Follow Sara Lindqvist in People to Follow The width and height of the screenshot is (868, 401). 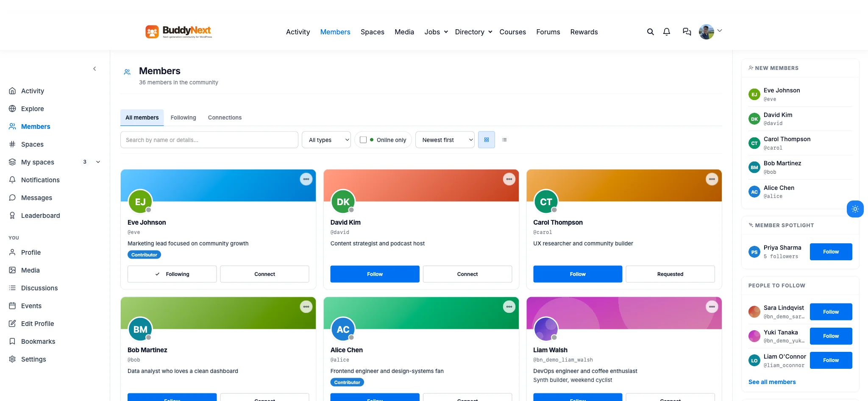click(x=831, y=312)
